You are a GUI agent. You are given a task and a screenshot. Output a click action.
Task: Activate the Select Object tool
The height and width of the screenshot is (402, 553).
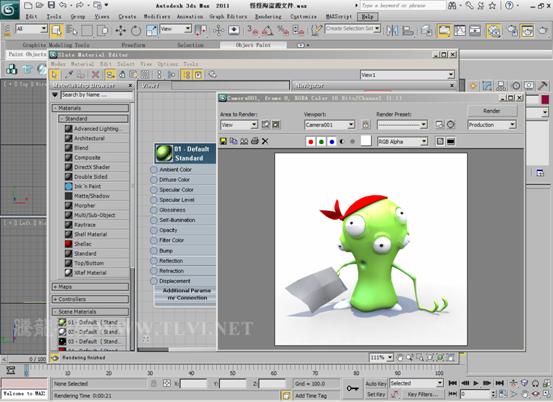tap(56, 31)
